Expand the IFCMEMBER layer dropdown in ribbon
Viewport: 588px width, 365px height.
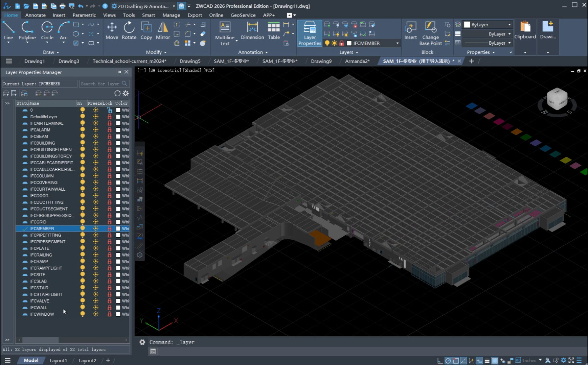coord(397,43)
